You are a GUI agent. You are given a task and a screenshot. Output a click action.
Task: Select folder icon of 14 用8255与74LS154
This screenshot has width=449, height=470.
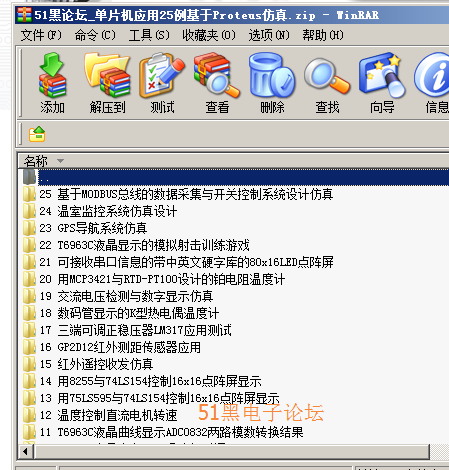coord(29,381)
